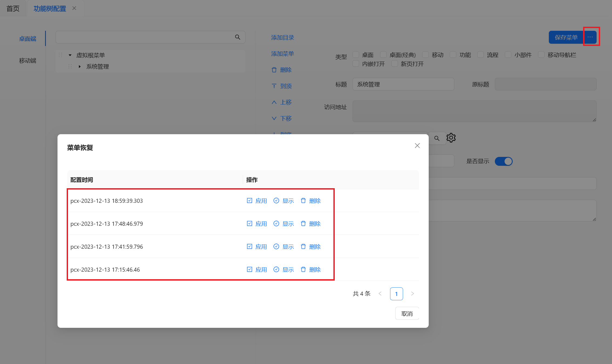Click the gear settings icon
612x364 pixels.
pyautogui.click(x=451, y=138)
